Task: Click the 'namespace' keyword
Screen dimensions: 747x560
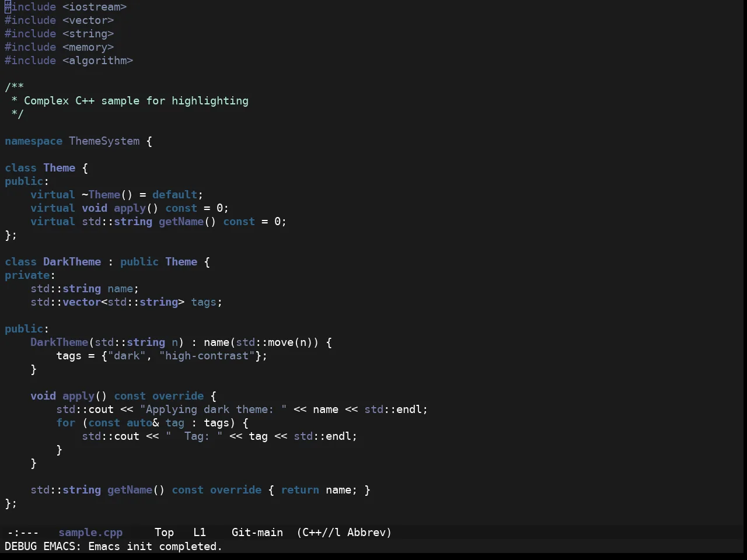Action: (x=33, y=141)
